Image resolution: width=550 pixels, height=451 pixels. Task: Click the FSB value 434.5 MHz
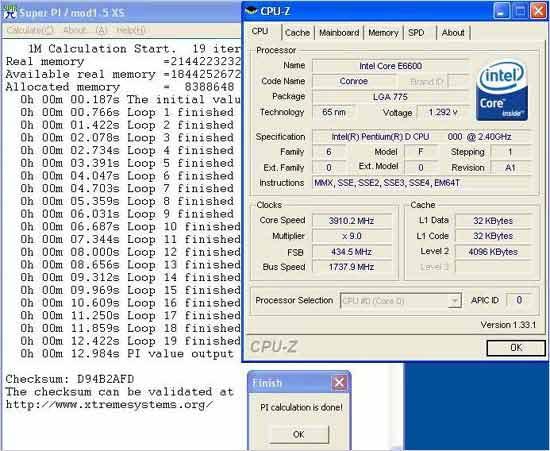coord(351,252)
